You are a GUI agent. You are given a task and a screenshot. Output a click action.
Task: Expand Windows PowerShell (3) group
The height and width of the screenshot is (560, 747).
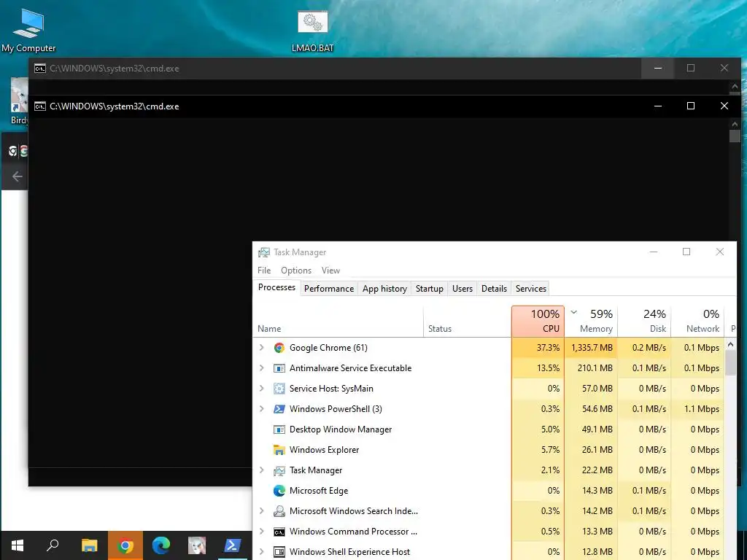click(x=262, y=409)
